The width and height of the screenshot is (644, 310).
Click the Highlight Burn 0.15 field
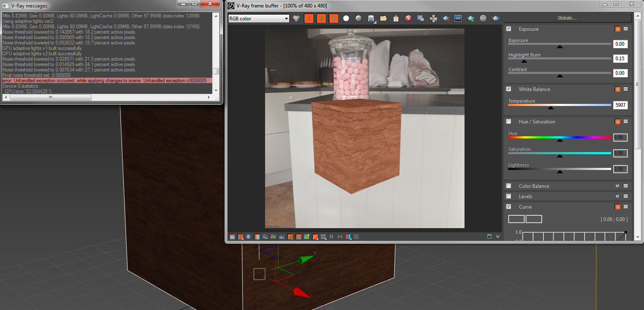point(620,58)
